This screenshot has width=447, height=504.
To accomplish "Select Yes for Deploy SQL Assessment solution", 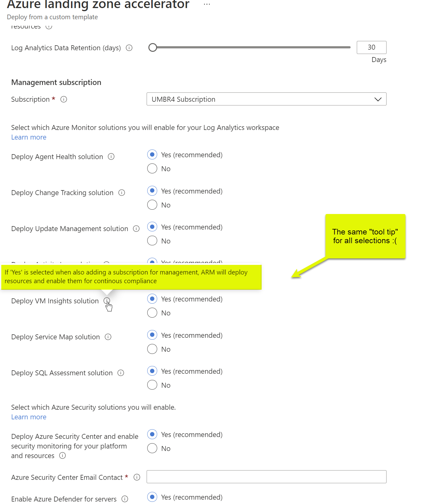I will click(152, 371).
